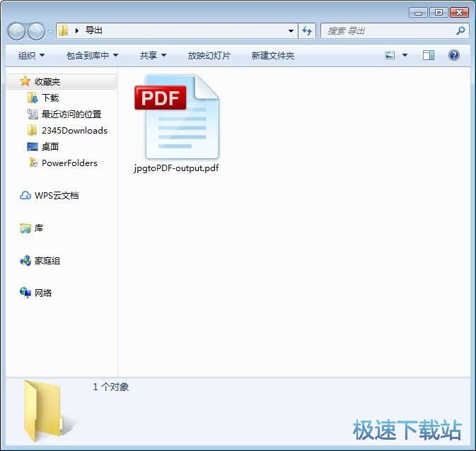The image size is (476, 451).
Task: Click the search magnifier icon
Action: pyautogui.click(x=460, y=30)
